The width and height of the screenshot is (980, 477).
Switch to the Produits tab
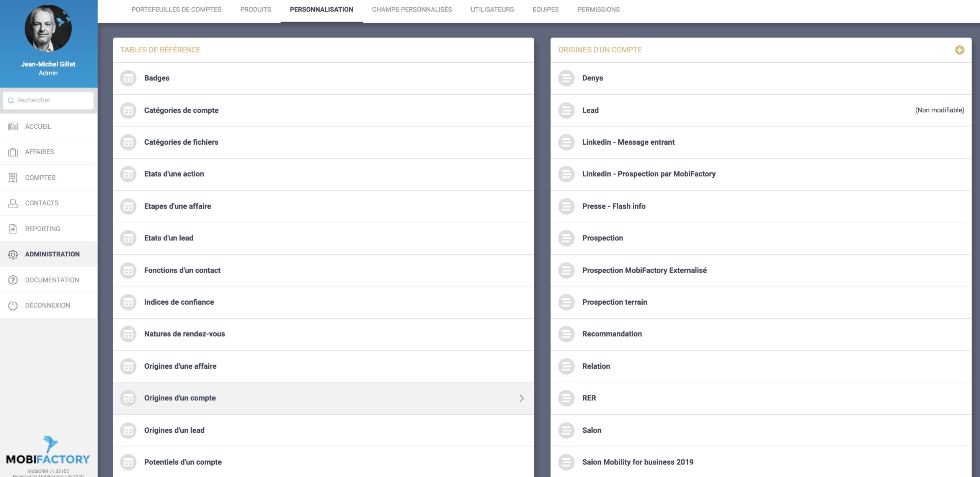255,10
